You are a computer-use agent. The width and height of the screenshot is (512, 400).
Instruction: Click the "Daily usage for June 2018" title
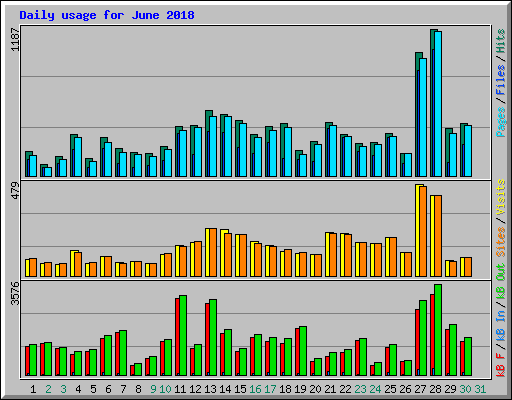pos(107,15)
